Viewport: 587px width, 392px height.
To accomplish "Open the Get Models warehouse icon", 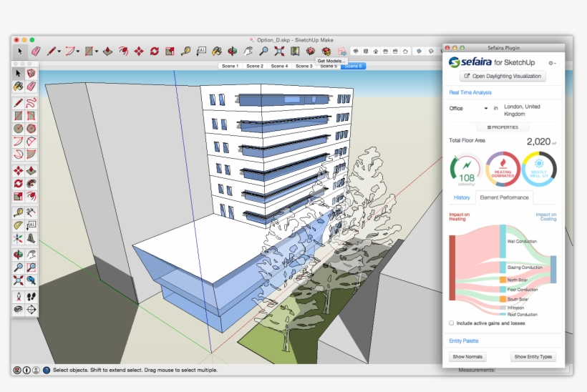I will click(x=311, y=52).
